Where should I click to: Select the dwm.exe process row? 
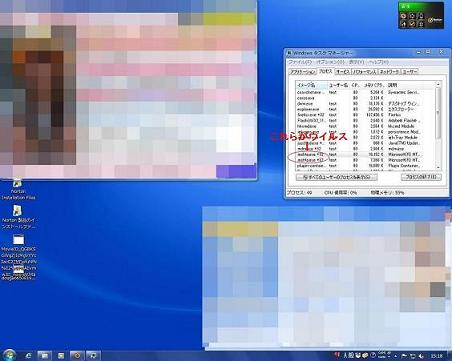pos(365,103)
